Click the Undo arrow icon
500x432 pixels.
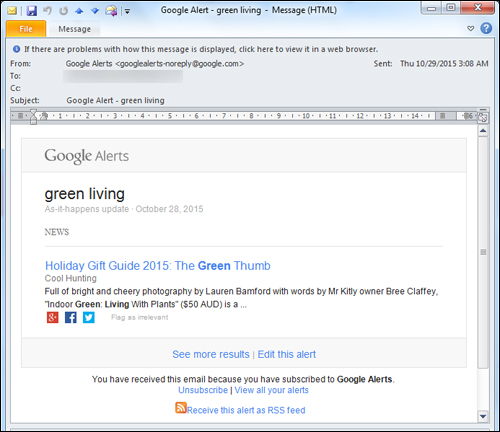point(47,11)
